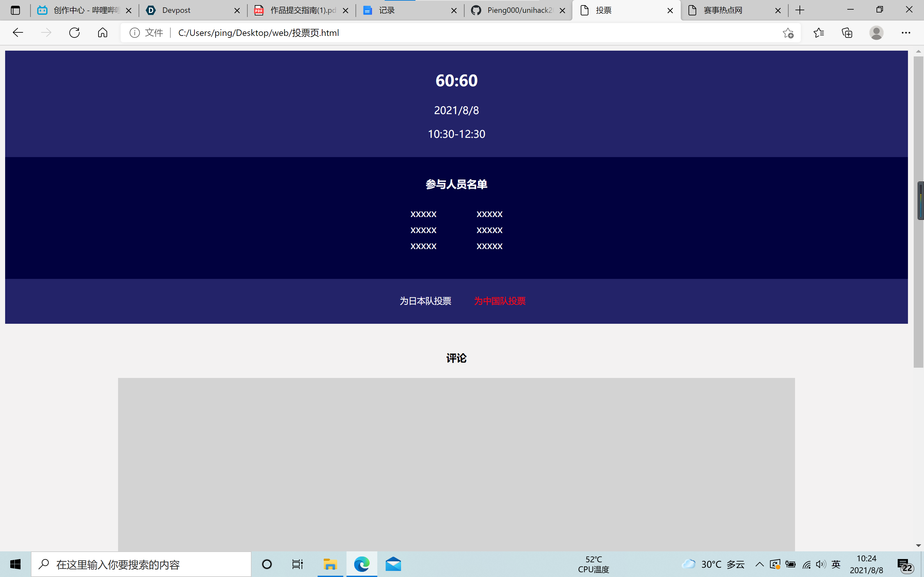Viewport: 924px width, 577px height.
Task: Click the home icon in toolbar
Action: [x=102, y=33]
